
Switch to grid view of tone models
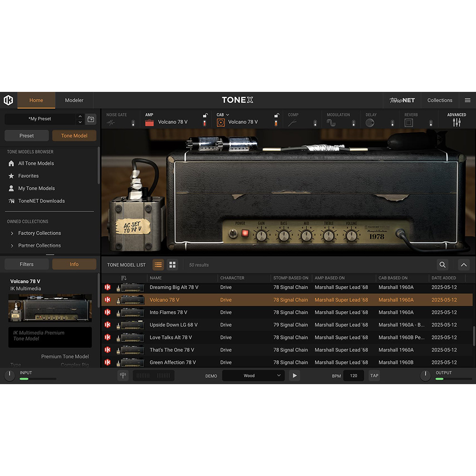[172, 265]
